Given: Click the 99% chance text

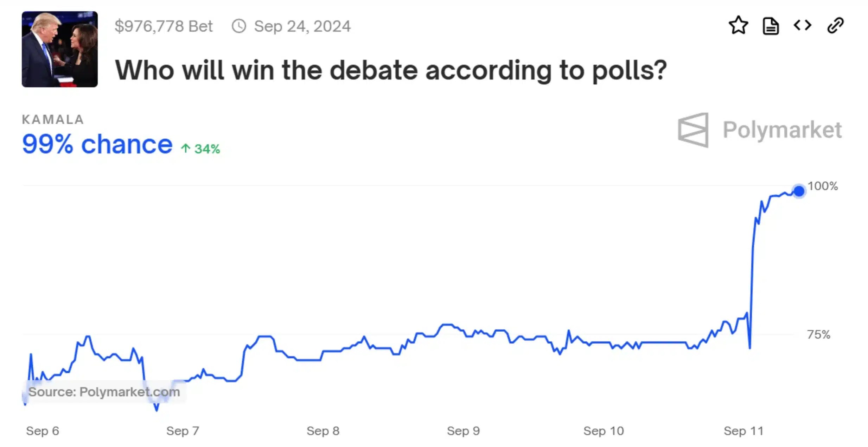Looking at the screenshot, I should (97, 144).
